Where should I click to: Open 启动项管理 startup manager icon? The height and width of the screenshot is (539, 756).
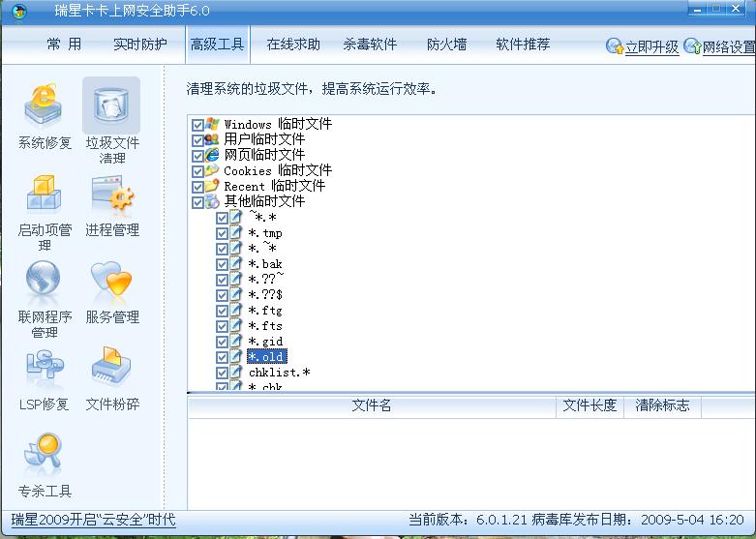coord(44,194)
